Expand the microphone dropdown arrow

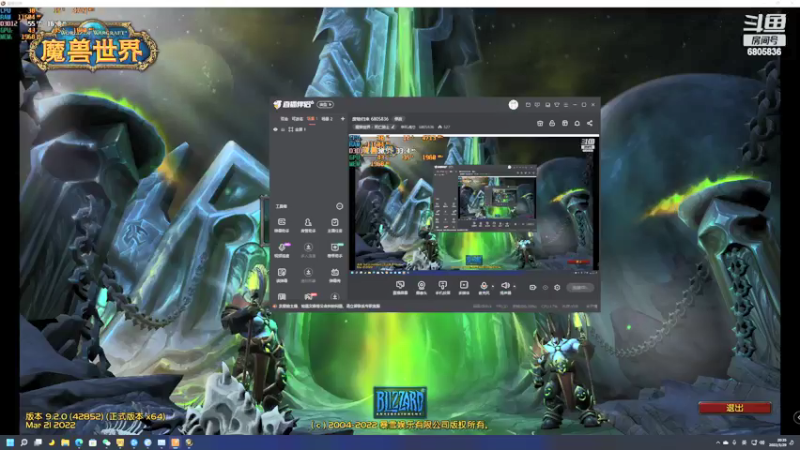coord(493,286)
